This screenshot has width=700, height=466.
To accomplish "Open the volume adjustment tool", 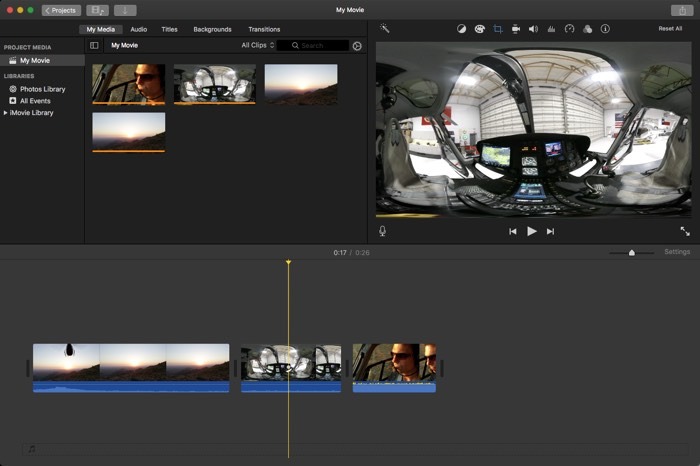I will (533, 29).
